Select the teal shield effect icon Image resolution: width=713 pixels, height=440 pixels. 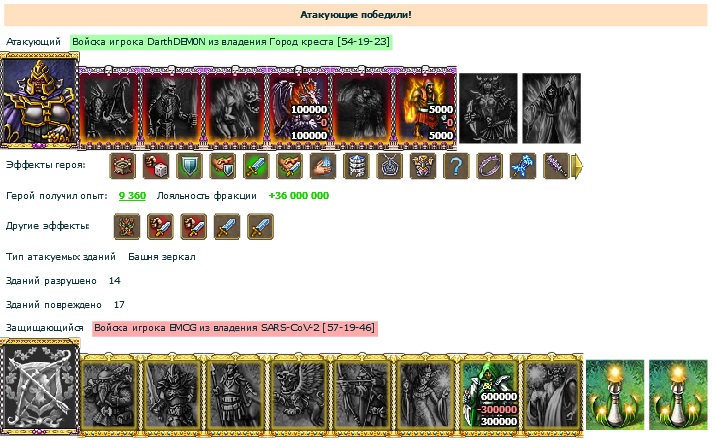point(189,165)
